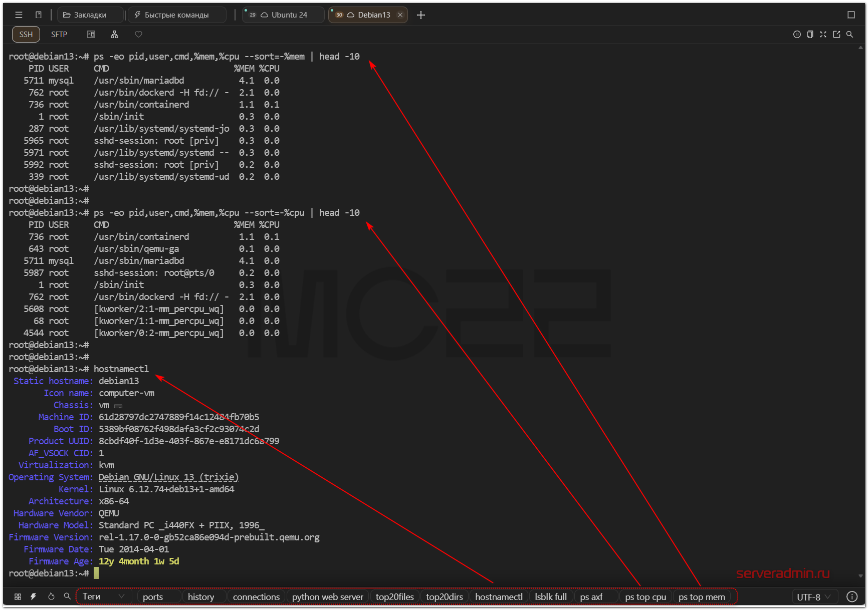Open Быстрые команды quick commands
The width and height of the screenshot is (868, 610).
[177, 15]
